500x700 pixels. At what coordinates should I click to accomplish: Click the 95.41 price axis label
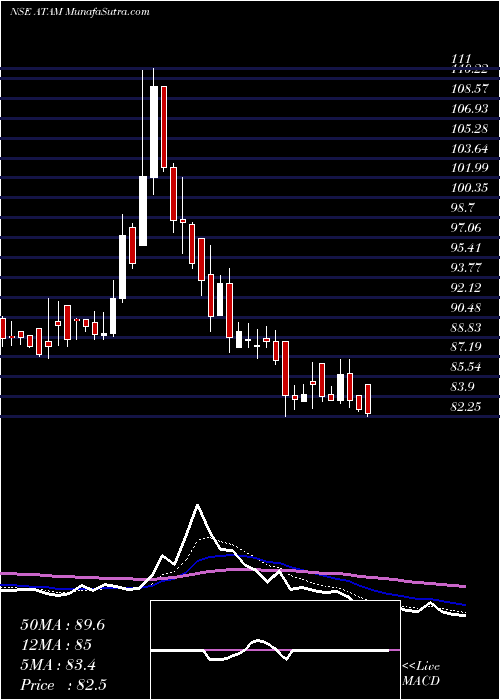point(467,248)
